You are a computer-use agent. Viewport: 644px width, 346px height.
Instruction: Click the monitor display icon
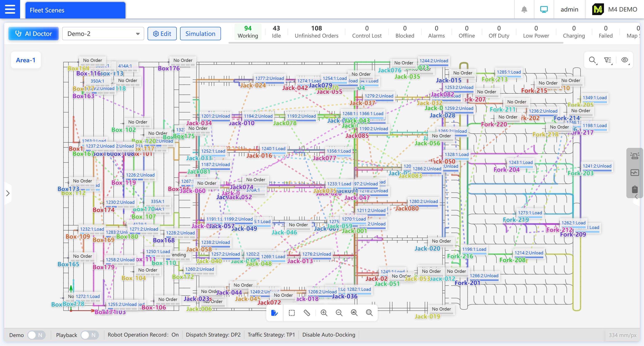(544, 9)
